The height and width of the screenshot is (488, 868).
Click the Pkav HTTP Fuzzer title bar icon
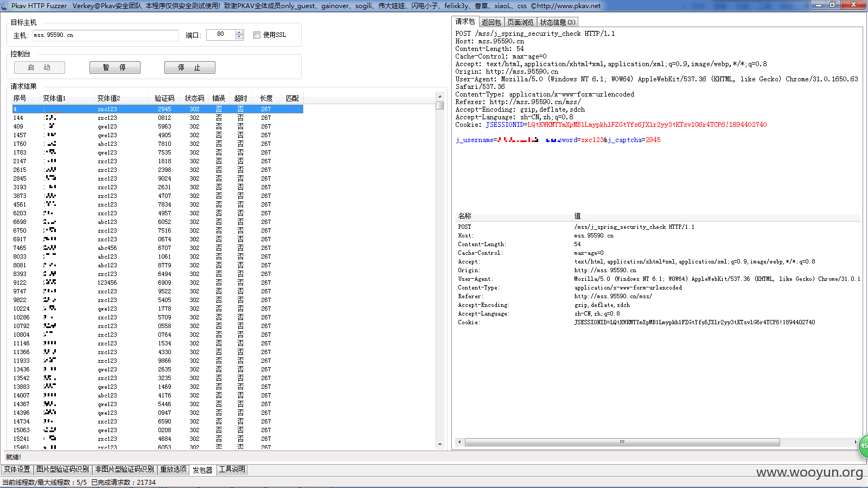(5, 5)
